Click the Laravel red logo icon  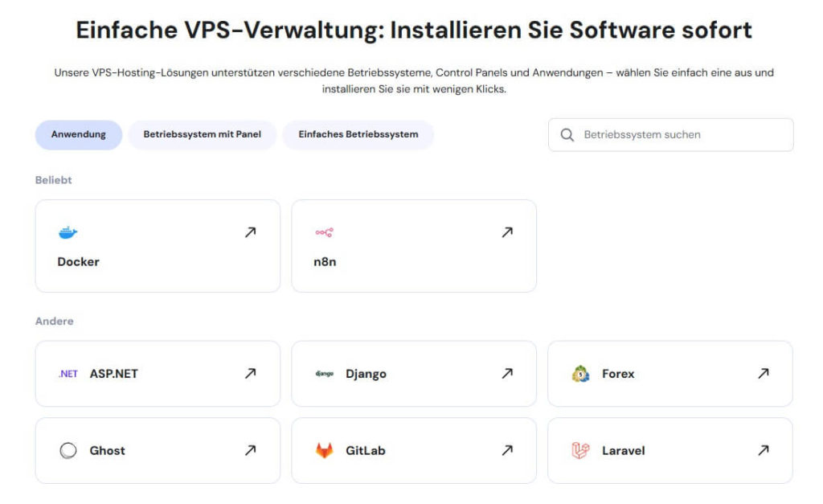point(580,451)
